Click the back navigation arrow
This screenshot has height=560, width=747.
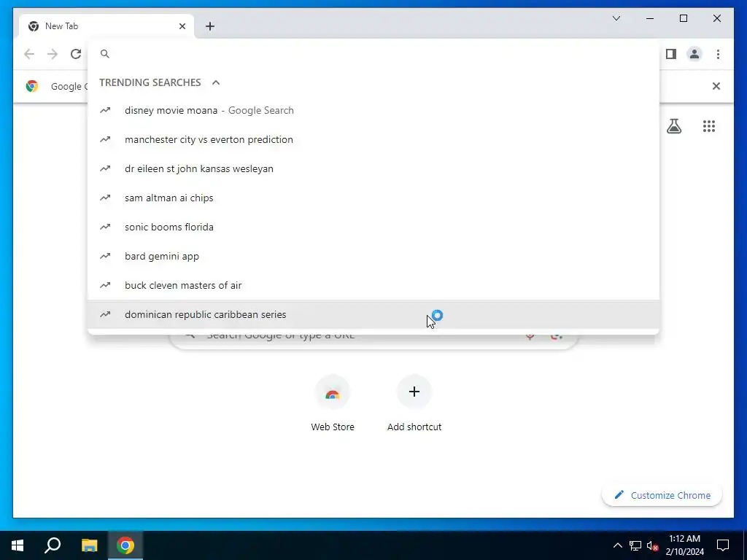coord(29,54)
